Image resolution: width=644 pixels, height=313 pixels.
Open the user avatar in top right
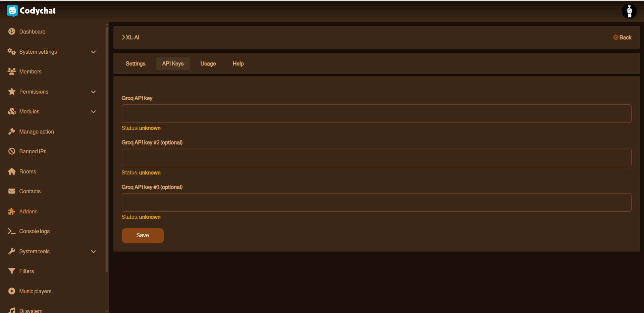pos(629,11)
